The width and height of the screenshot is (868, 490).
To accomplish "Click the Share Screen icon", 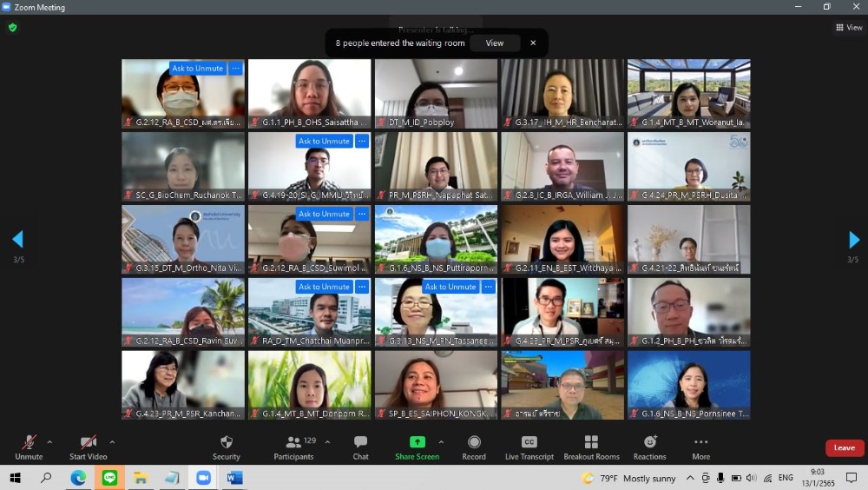I will pyautogui.click(x=417, y=443).
